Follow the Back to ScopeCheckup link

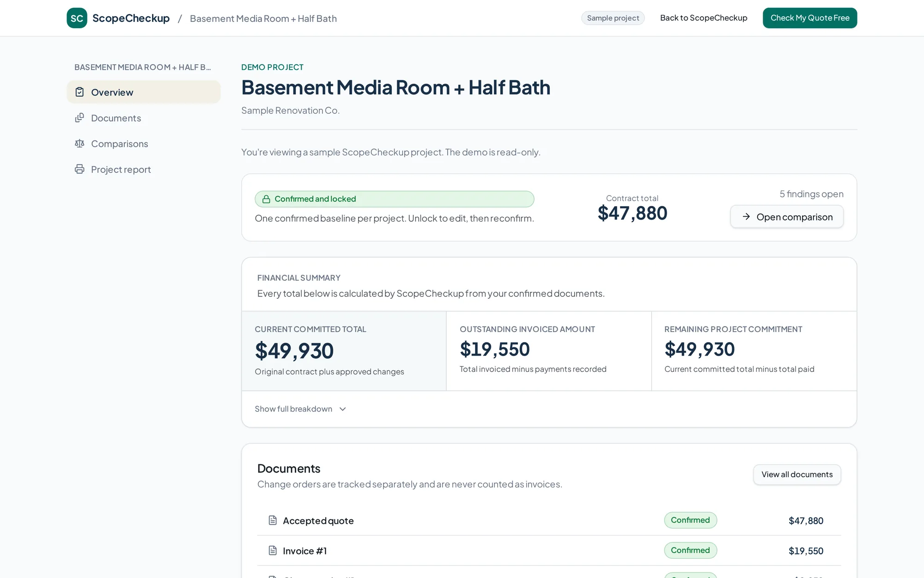[x=704, y=18]
